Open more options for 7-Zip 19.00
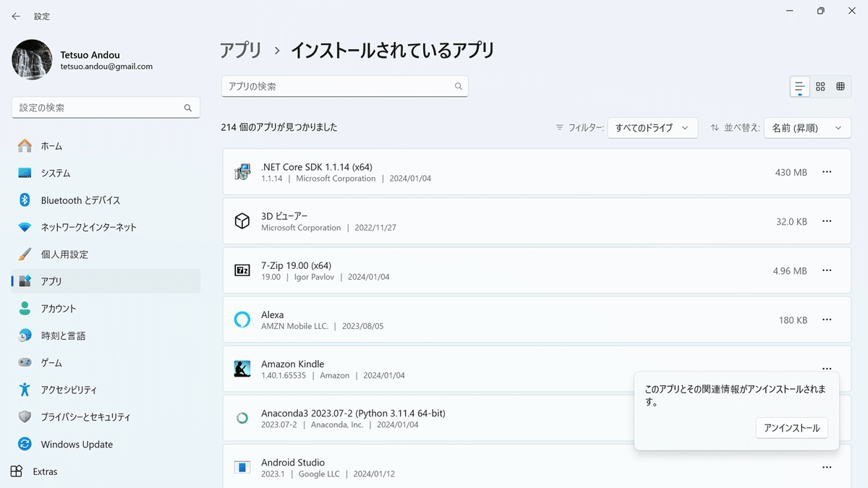This screenshot has width=868, height=488. tap(827, 270)
